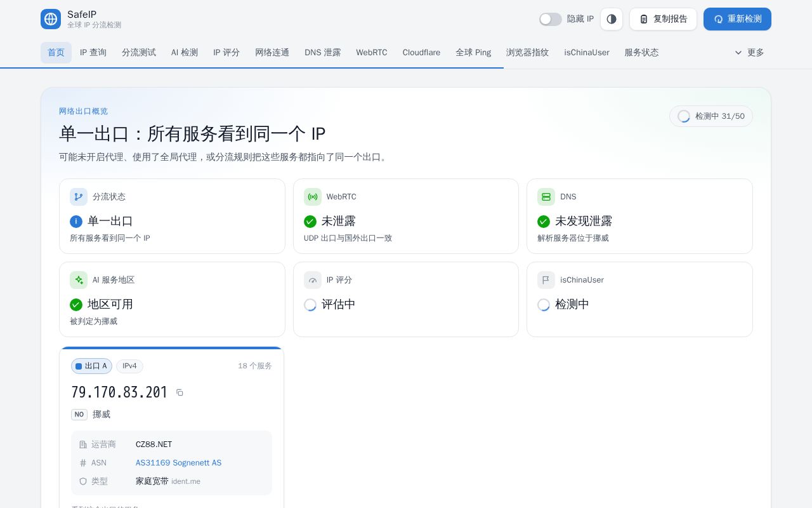
Task: Click the IPv4 tag
Action: coord(129,366)
